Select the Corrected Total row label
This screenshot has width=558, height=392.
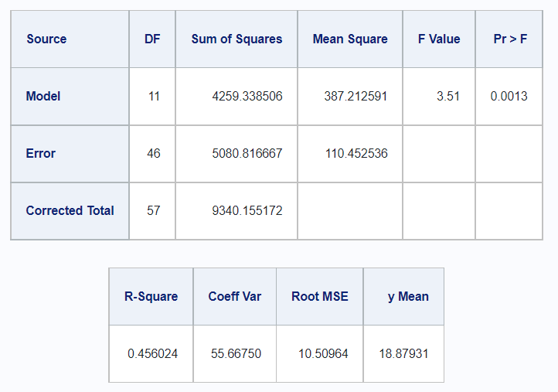(70, 211)
